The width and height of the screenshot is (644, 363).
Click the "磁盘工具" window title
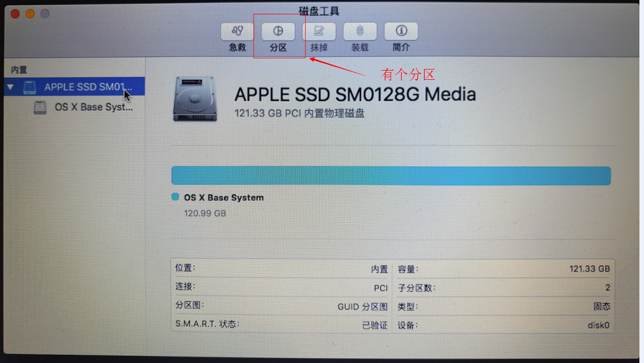click(319, 11)
